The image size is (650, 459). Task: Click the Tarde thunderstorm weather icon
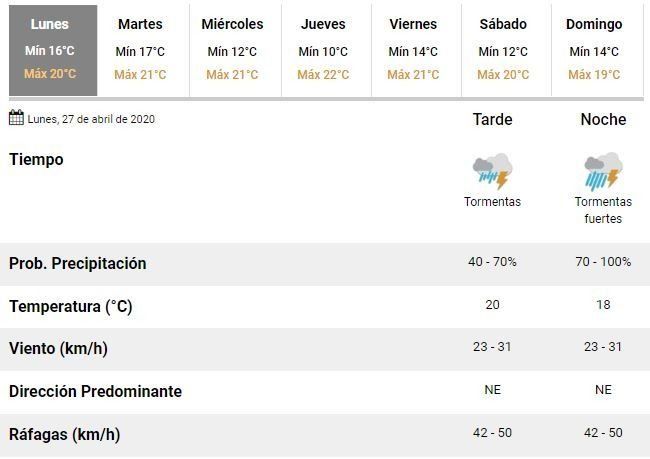click(492, 172)
